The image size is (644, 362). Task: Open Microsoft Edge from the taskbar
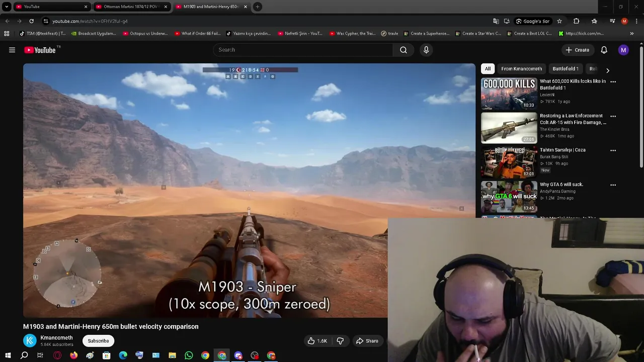point(123,355)
